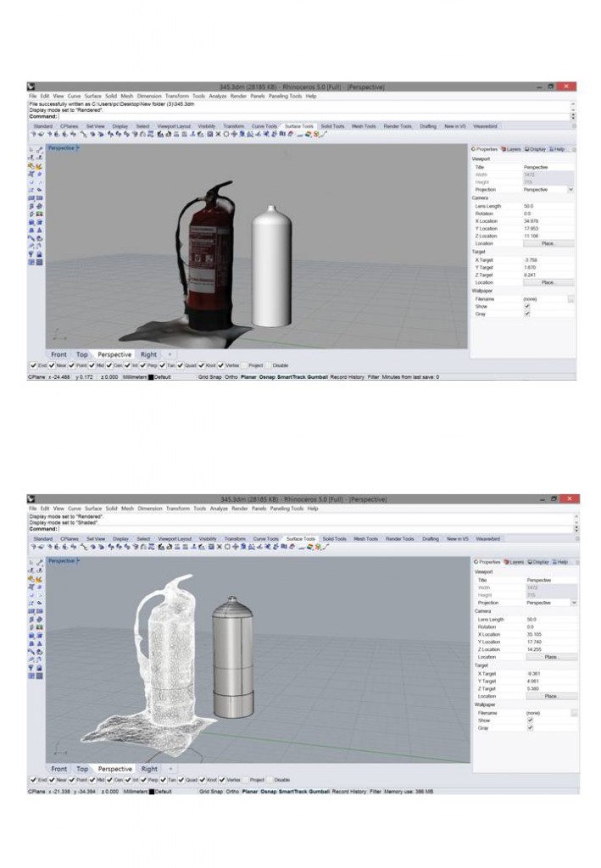This screenshot has width=601, height=868.
Task: Open Layers panel tab in upper window
Action: tap(511, 147)
